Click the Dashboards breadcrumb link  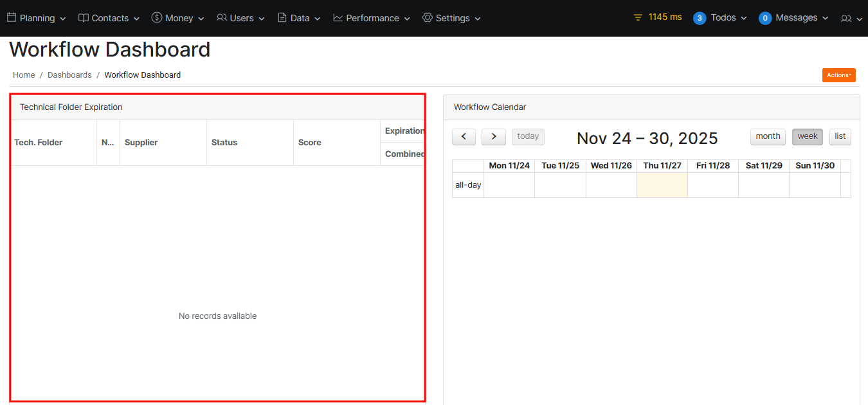(69, 75)
